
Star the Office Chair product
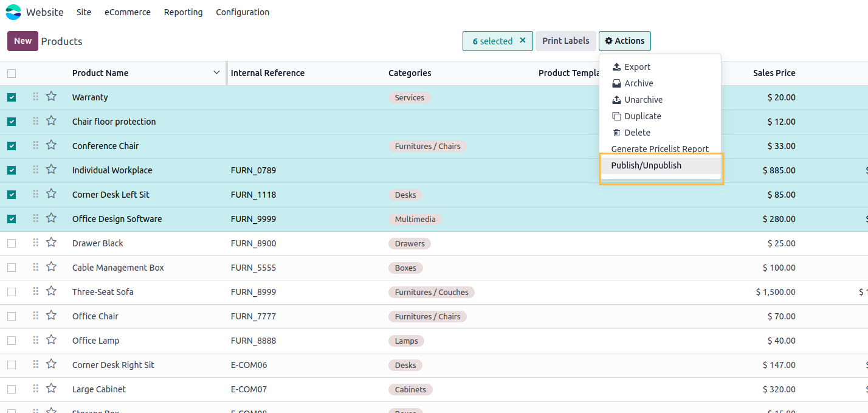pyautogui.click(x=51, y=316)
